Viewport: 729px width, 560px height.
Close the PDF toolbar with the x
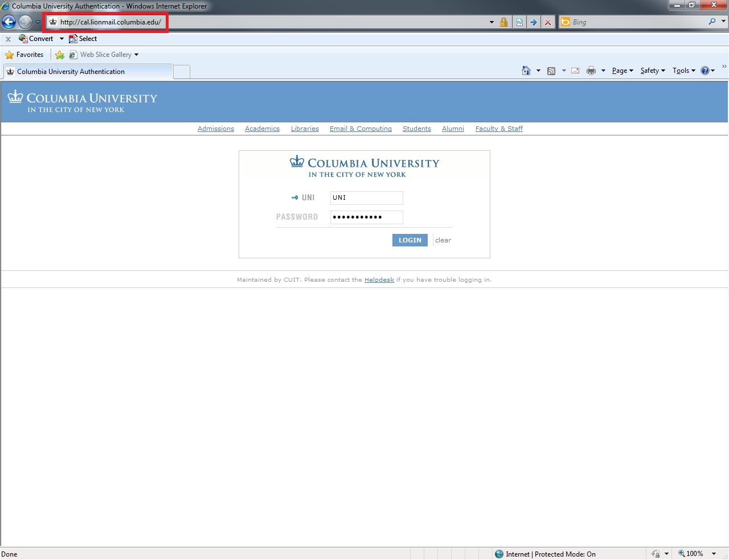[8, 39]
